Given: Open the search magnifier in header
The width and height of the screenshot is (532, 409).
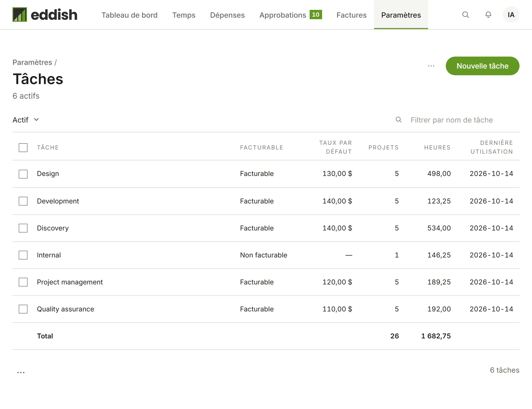Looking at the screenshot, I should click(465, 15).
